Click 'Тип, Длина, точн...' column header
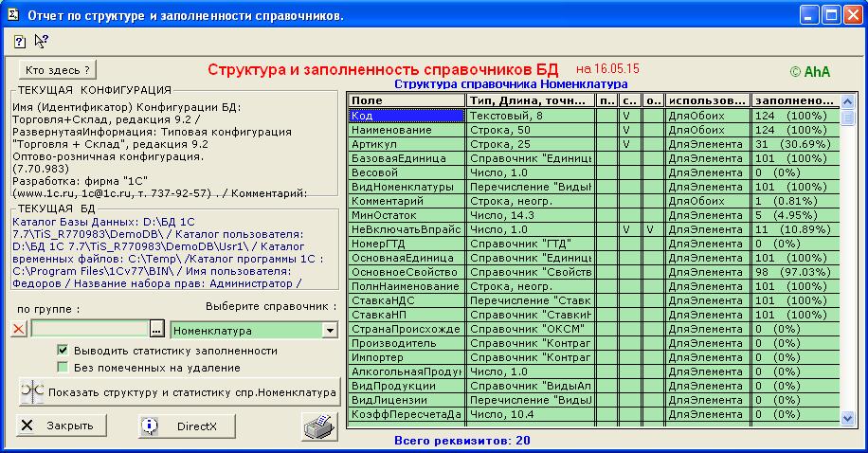The height and width of the screenshot is (453, 868). [531, 100]
